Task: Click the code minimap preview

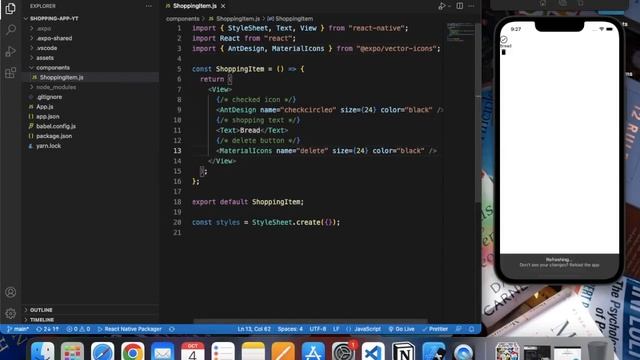Action: coord(459,33)
